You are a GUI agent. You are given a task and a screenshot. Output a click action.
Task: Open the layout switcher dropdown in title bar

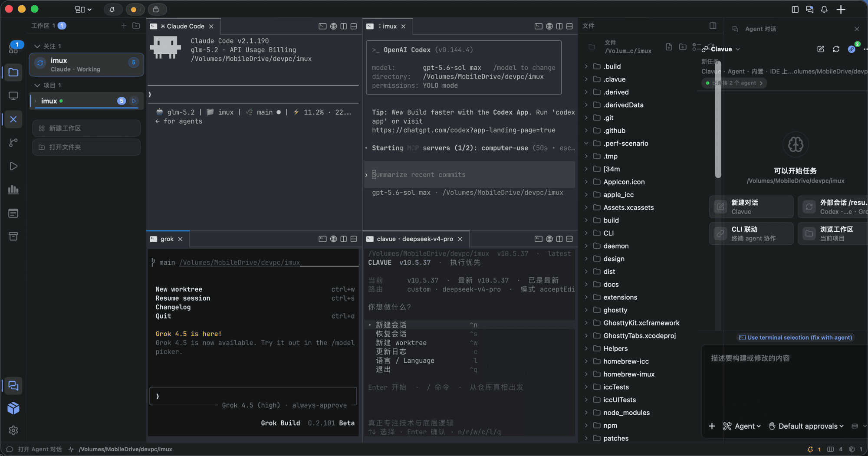tap(83, 9)
